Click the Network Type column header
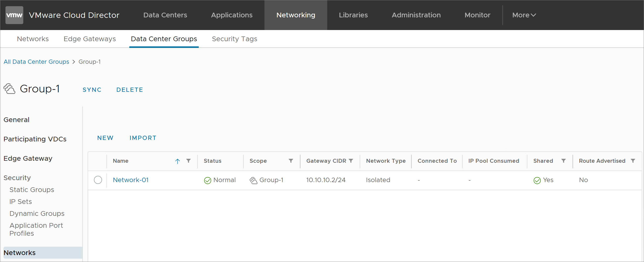This screenshot has height=262, width=644. [x=386, y=161]
